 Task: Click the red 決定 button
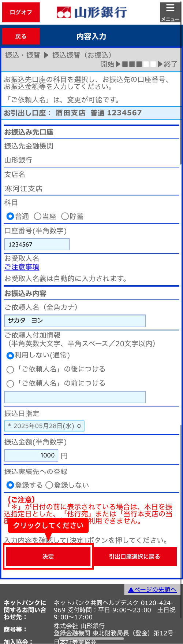click(x=48, y=556)
